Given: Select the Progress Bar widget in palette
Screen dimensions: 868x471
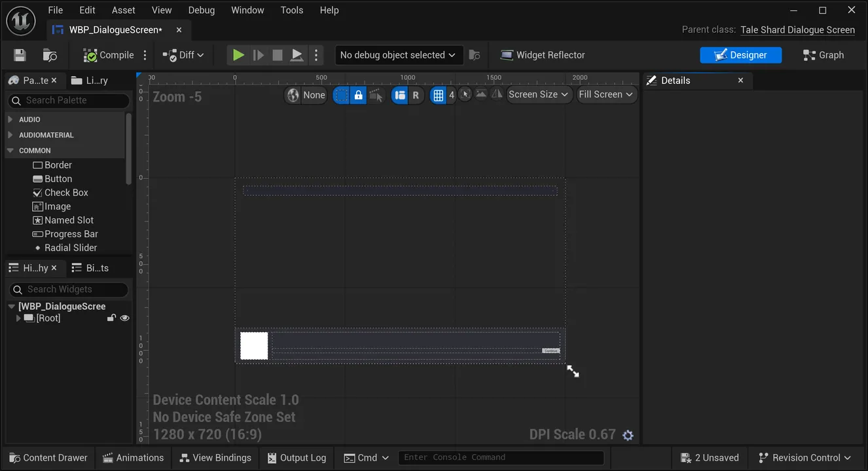Looking at the screenshot, I should click(65, 234).
